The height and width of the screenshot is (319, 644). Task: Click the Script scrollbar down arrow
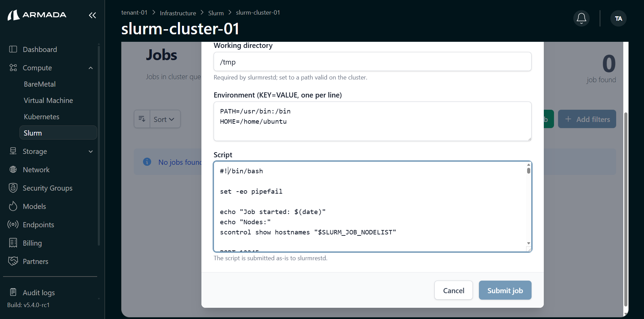pyautogui.click(x=529, y=243)
